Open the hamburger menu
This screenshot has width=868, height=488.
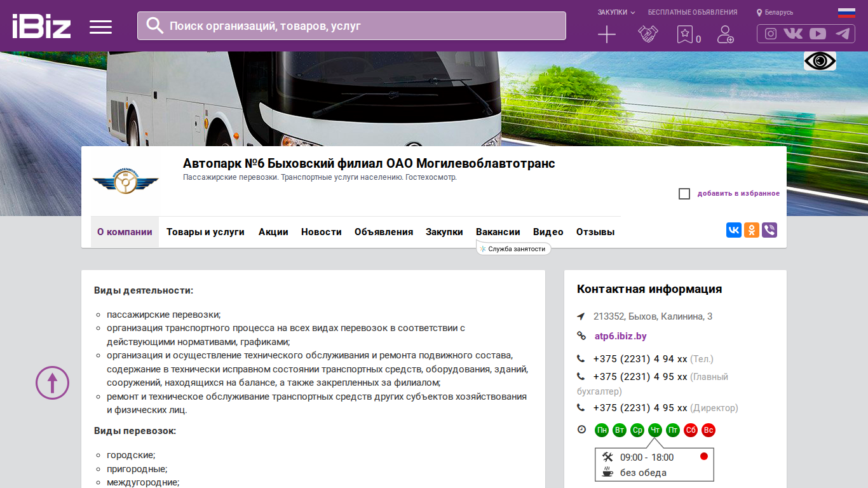pyautogui.click(x=100, y=27)
